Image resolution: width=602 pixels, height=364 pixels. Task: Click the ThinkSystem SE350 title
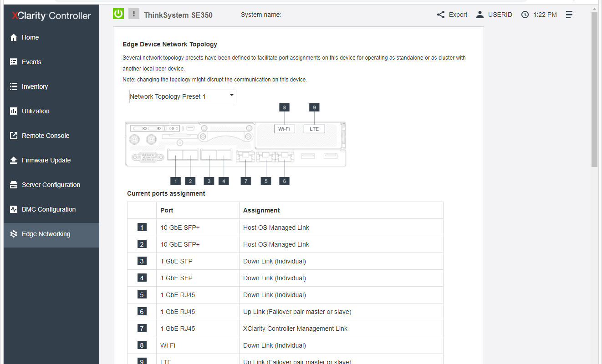click(x=178, y=15)
